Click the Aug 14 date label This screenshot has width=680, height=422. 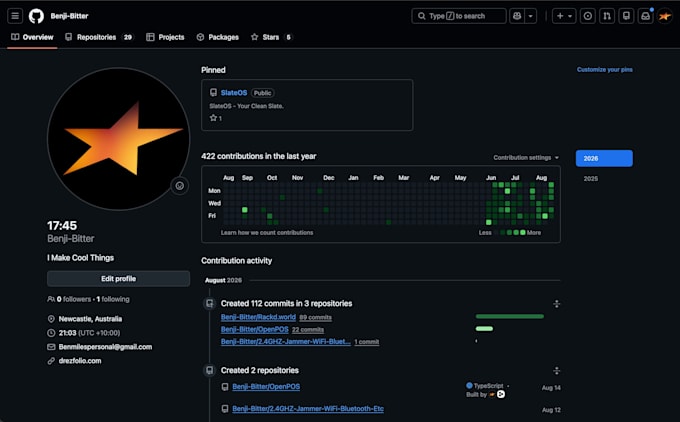click(551, 388)
